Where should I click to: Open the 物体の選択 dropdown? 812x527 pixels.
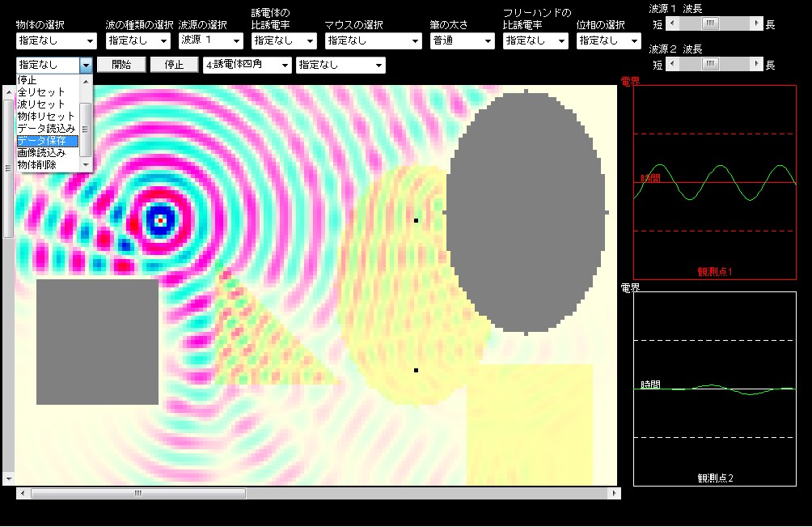[56, 40]
